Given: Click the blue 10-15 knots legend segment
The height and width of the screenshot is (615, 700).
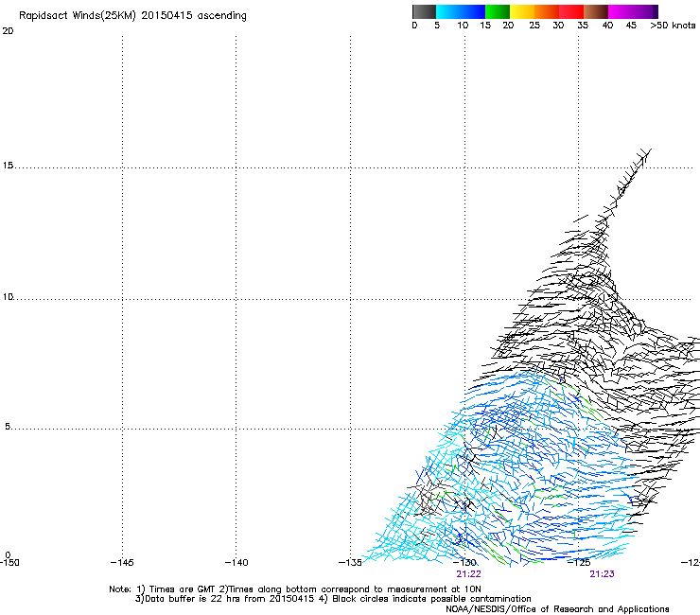Looking at the screenshot, I should pyautogui.click(x=473, y=11).
